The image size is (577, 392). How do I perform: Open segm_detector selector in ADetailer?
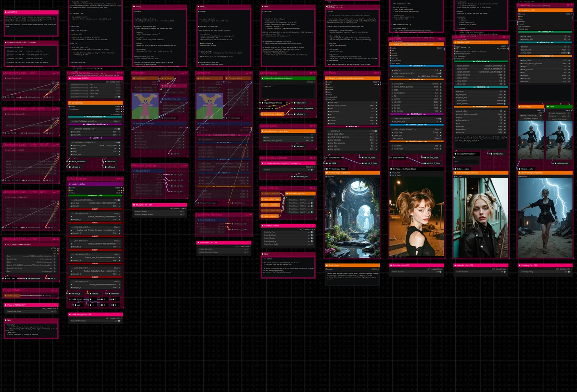pyautogui.click(x=481, y=72)
